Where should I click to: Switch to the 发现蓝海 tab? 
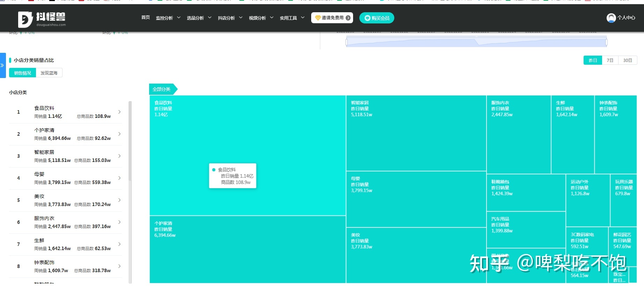[x=49, y=73]
